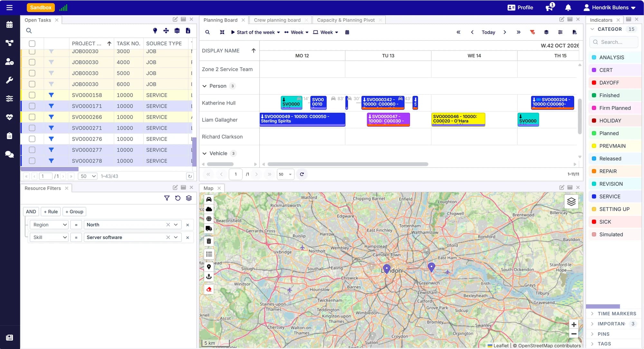The height and width of the screenshot is (349, 644).
Task: Click fit-to-screen icon on Planning Board toolbar
Action: click(x=222, y=32)
